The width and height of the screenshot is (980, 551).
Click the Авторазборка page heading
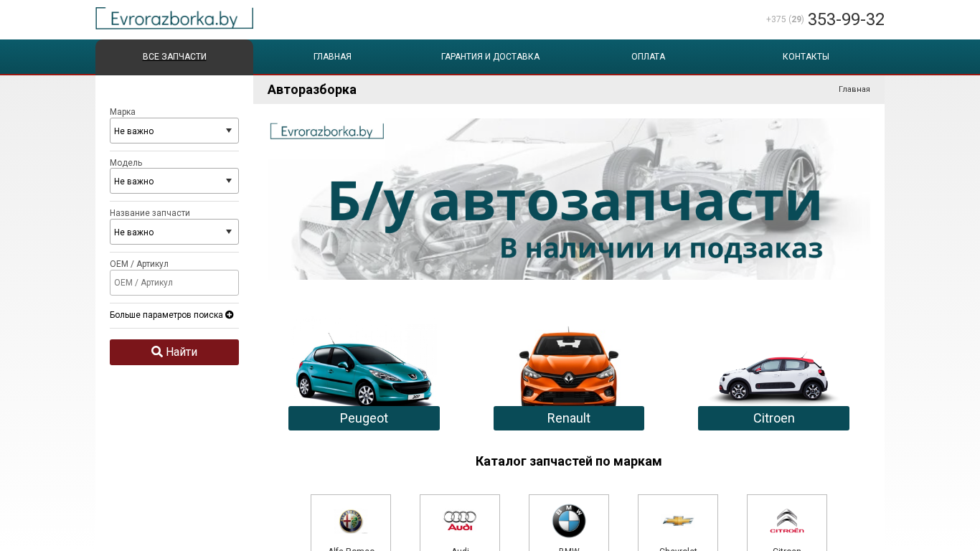click(312, 90)
